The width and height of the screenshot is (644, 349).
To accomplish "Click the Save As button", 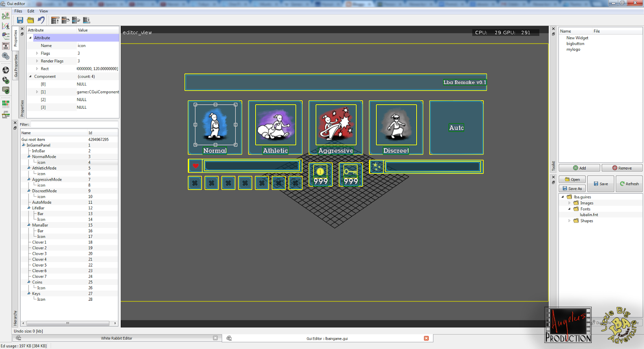I will (572, 188).
